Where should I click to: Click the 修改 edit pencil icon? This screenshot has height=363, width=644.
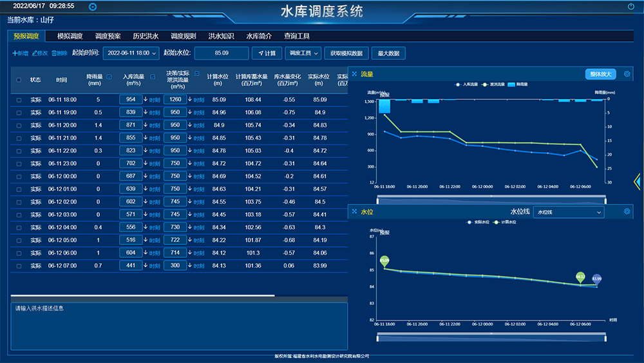[x=34, y=53]
